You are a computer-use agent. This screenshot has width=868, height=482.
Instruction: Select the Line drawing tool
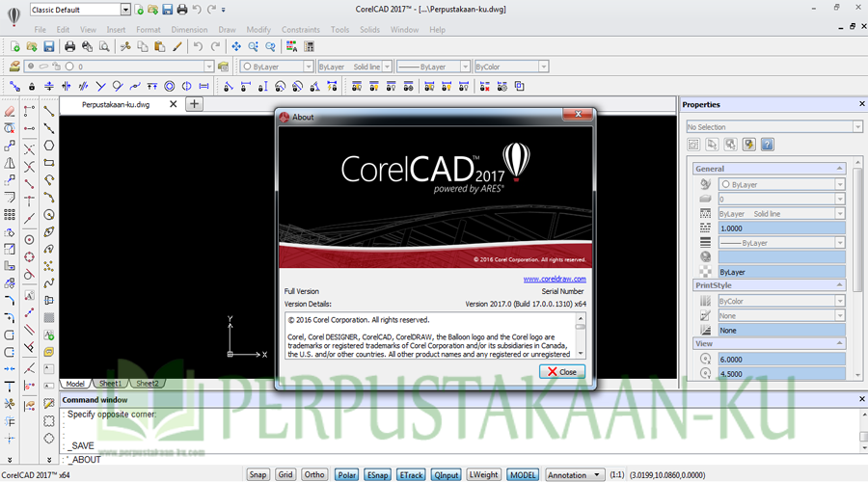tap(49, 111)
